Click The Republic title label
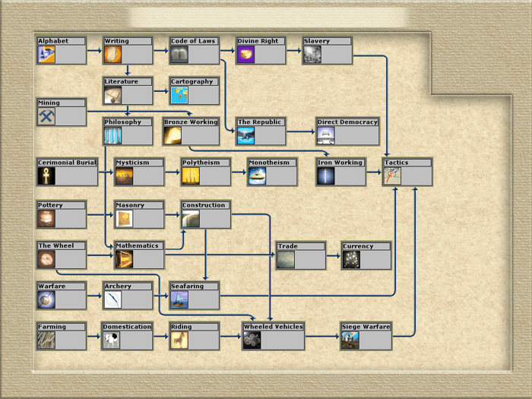 point(260,122)
